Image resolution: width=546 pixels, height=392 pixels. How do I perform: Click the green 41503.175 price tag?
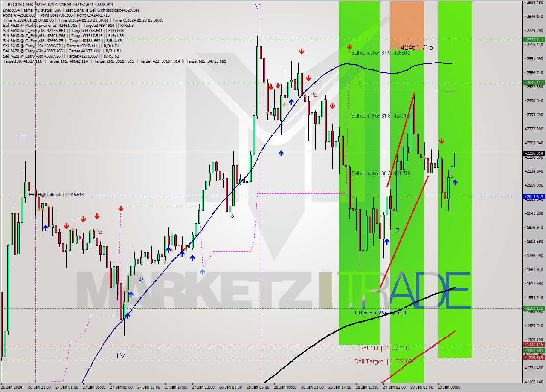tap(534, 308)
